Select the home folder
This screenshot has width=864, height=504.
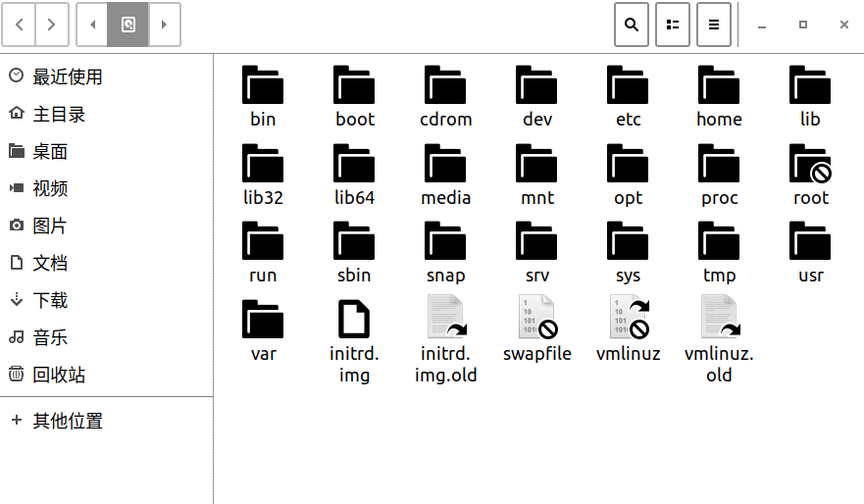[719, 96]
